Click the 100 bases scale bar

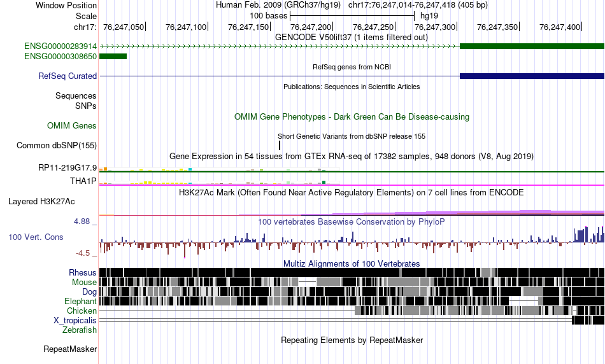coord(352,16)
